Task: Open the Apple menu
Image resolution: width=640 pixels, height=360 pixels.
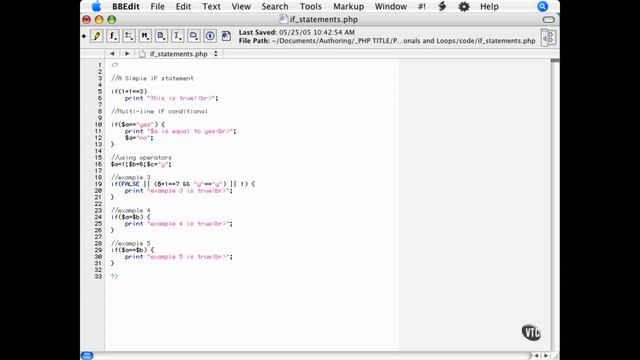Action: tap(96, 7)
